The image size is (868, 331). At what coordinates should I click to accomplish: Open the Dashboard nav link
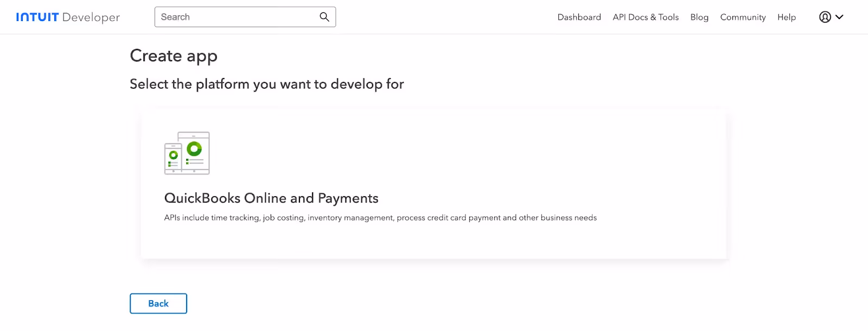[579, 17]
